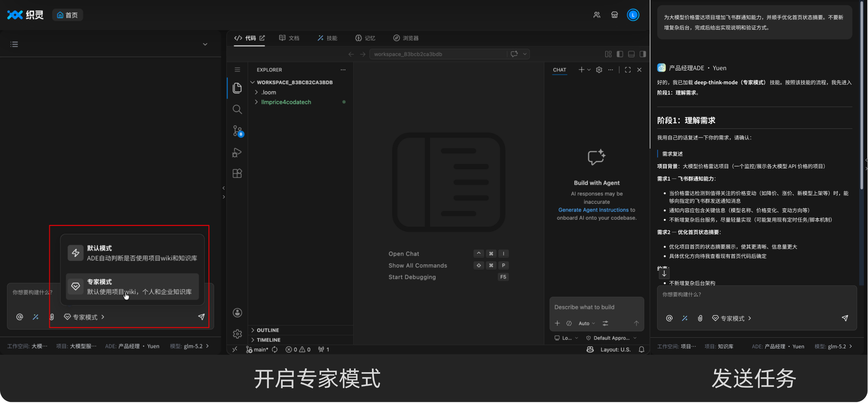Click the team members icon in the top bar
Viewport: 868px width, 403px height.
coord(597,15)
